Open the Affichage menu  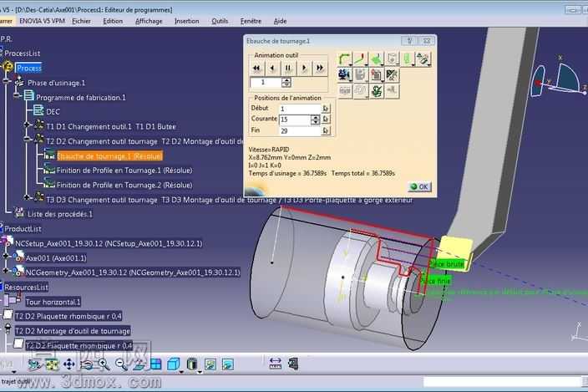pyautogui.click(x=149, y=21)
